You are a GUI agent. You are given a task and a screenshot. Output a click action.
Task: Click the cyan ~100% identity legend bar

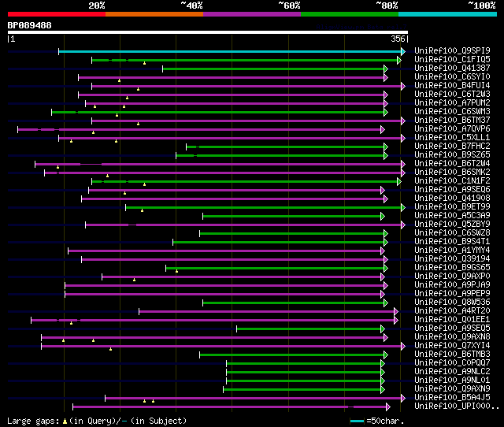pyautogui.click(x=448, y=14)
